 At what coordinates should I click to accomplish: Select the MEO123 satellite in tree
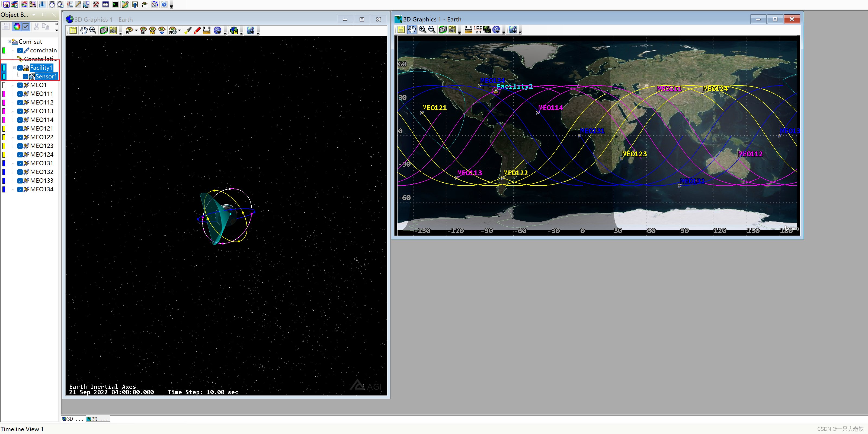[x=41, y=146]
